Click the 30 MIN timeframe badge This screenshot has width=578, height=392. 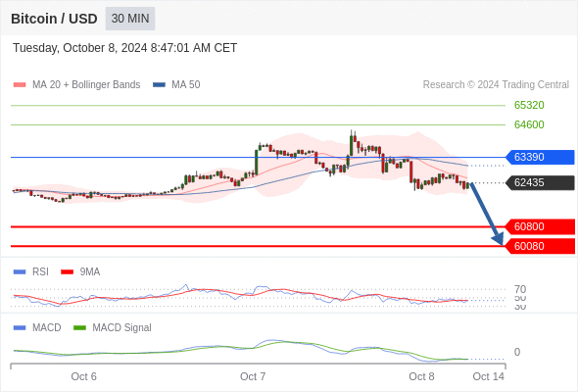130,19
